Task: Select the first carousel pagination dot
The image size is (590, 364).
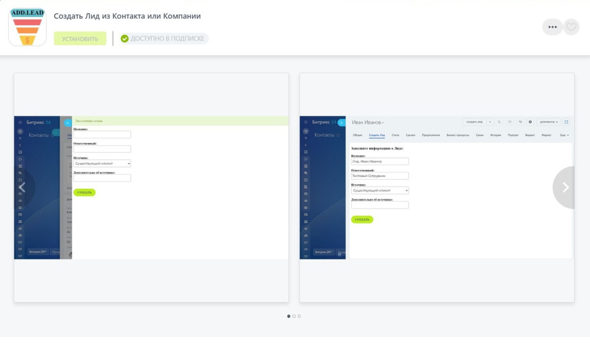Action: (x=289, y=316)
